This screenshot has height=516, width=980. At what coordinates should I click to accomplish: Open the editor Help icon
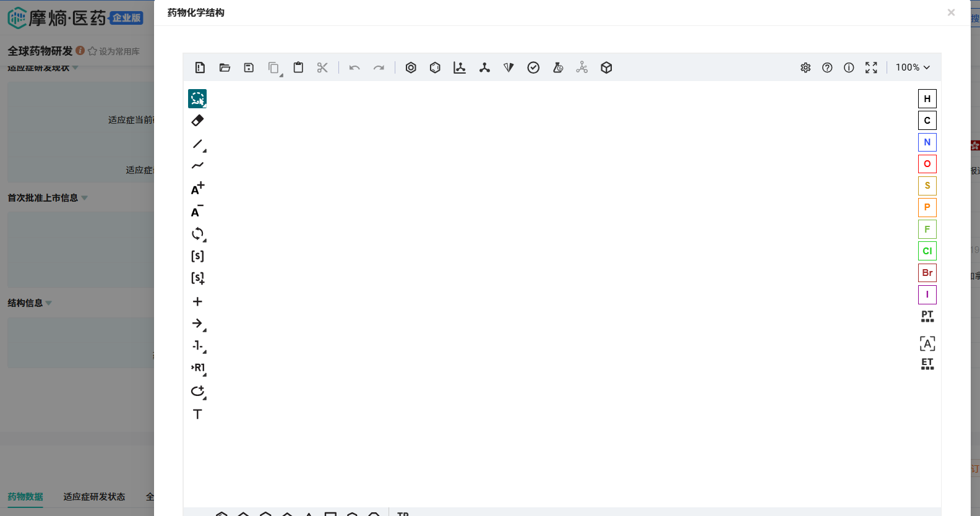pyautogui.click(x=827, y=67)
